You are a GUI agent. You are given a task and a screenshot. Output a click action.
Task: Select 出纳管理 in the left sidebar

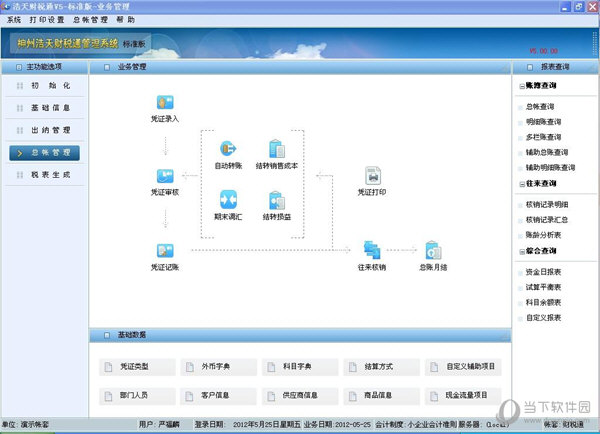(44, 130)
